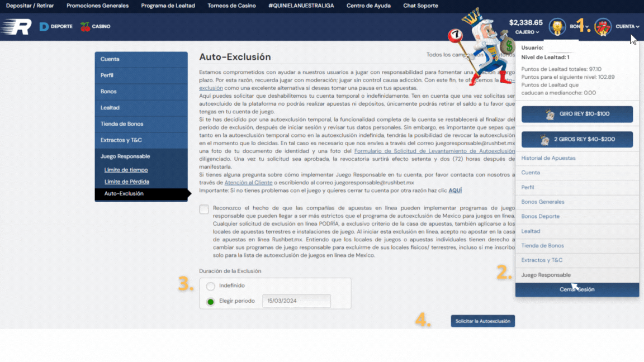Open Formulario de Solicitud de Levantamiento link
Screen dimensions: 644x362
[434, 151]
